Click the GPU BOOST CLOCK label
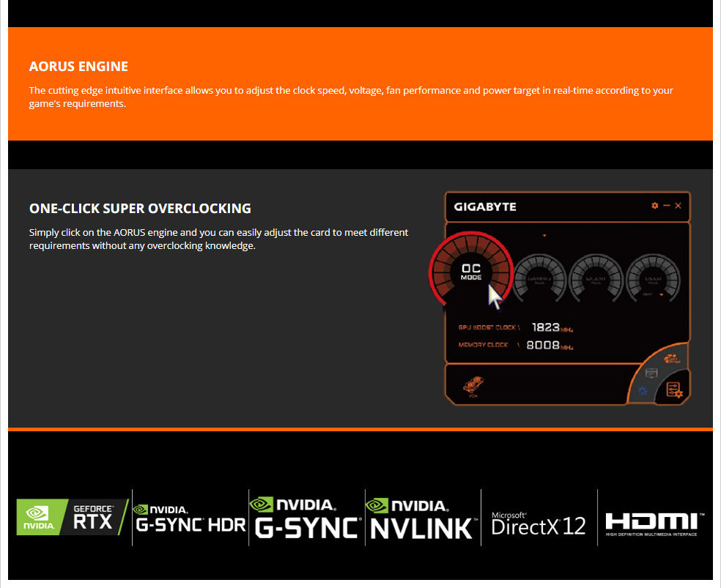 [x=489, y=327]
